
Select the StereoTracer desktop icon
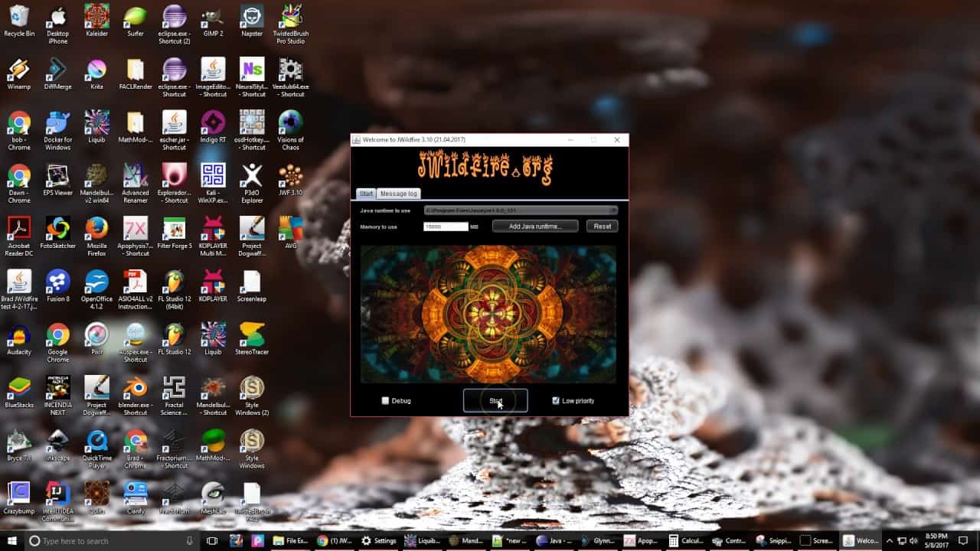point(252,339)
